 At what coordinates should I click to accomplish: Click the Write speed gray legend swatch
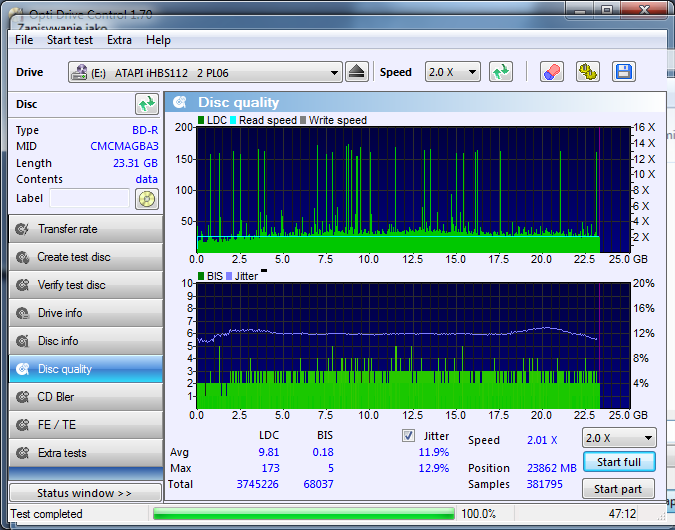click(303, 121)
